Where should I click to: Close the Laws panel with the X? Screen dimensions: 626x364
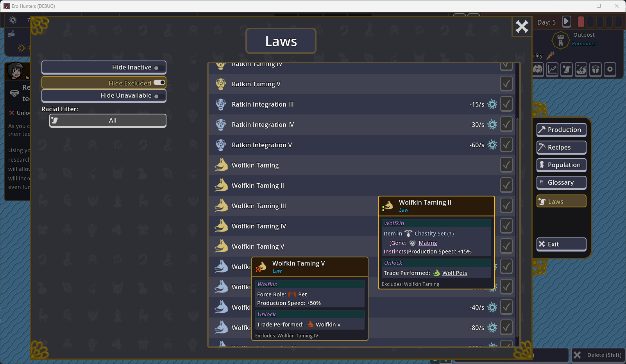coord(522,27)
